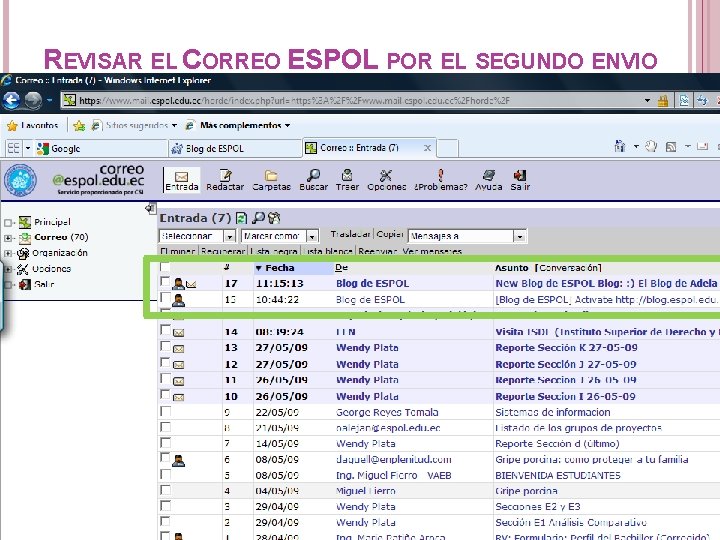The image size is (720, 540).
Task: Sort by the Fecha column header
Action: pyautogui.click(x=279, y=268)
